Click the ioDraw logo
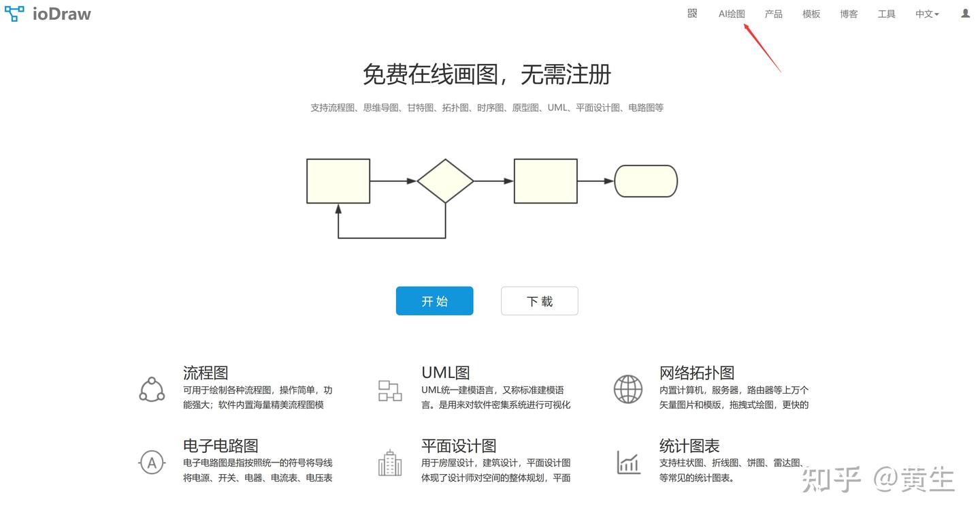 click(48, 14)
